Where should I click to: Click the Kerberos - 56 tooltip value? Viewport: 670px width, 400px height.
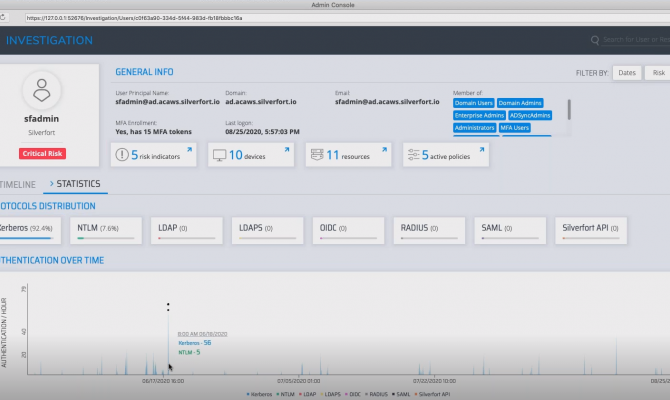(194, 343)
